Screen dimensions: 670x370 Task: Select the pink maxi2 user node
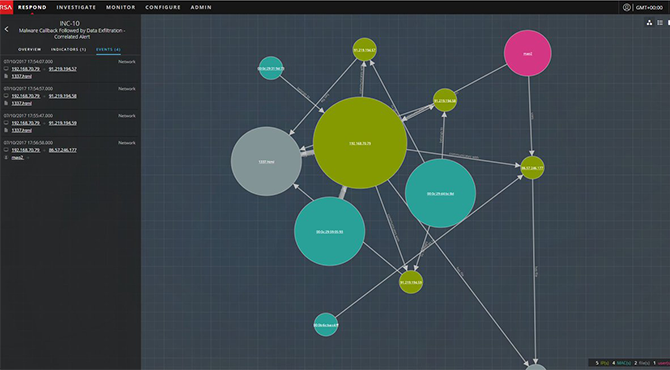[528, 53]
